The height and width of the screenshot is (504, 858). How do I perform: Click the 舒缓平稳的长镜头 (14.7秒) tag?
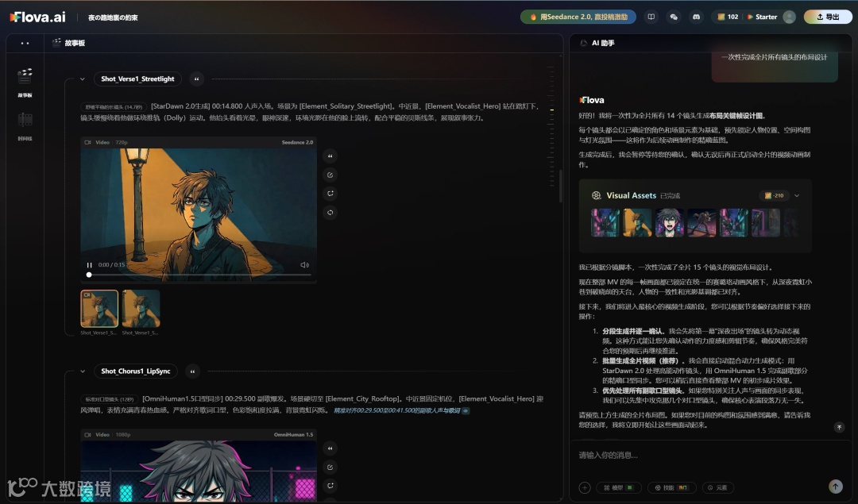pos(114,107)
